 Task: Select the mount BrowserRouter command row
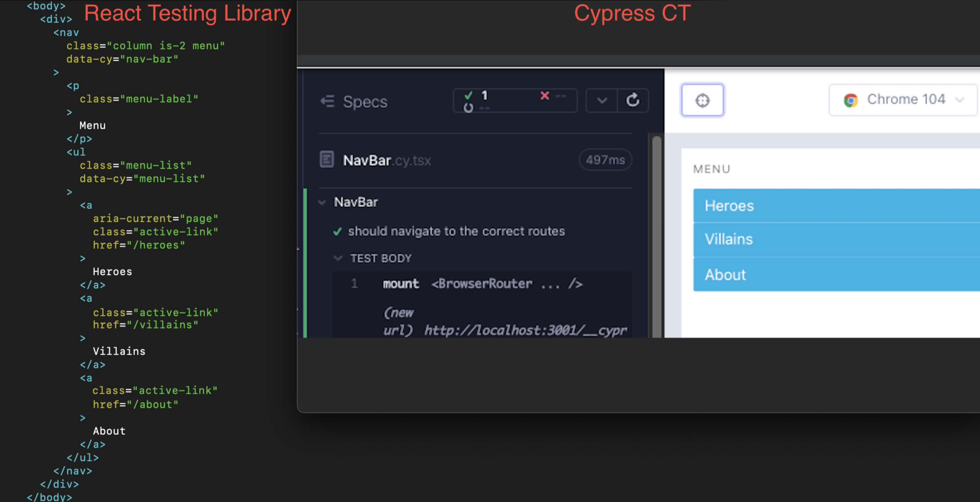482,284
